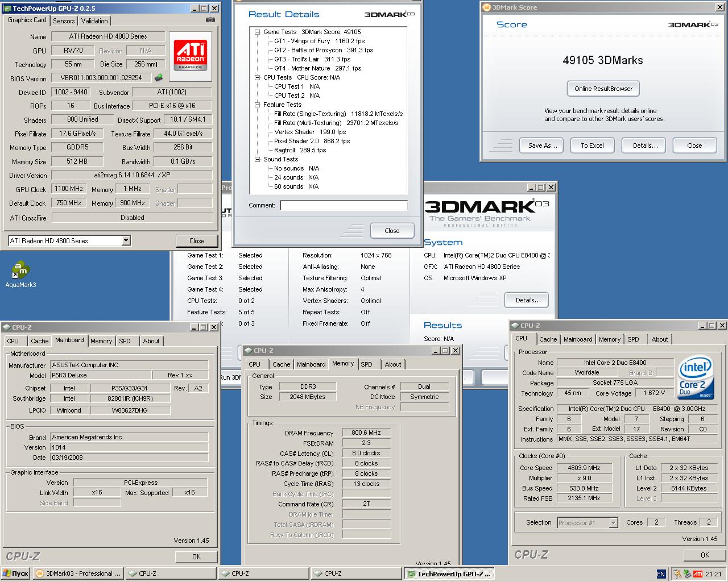Click To Excel button
Image resolution: width=728 pixels, height=582 pixels.
592,145
